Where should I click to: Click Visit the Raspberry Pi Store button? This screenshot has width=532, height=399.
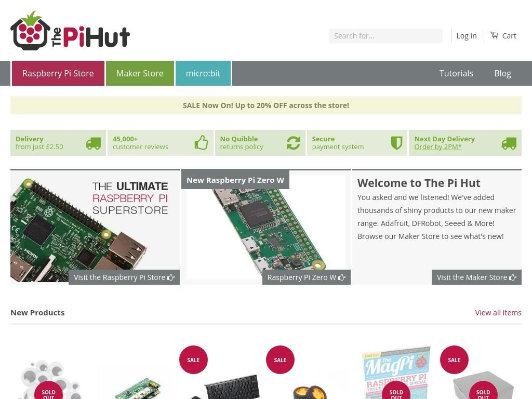click(124, 277)
